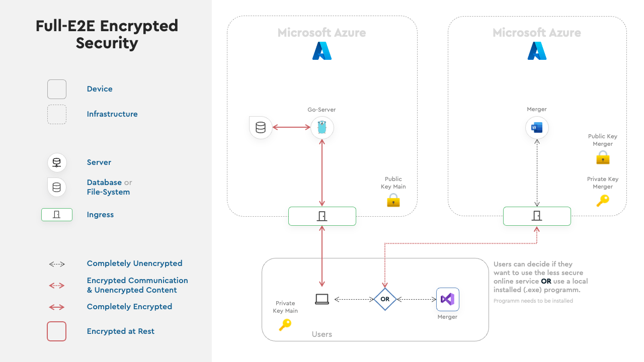644x362 pixels.
Task: Click the right 'Microsoft Azure' heading
Action: 537,33
